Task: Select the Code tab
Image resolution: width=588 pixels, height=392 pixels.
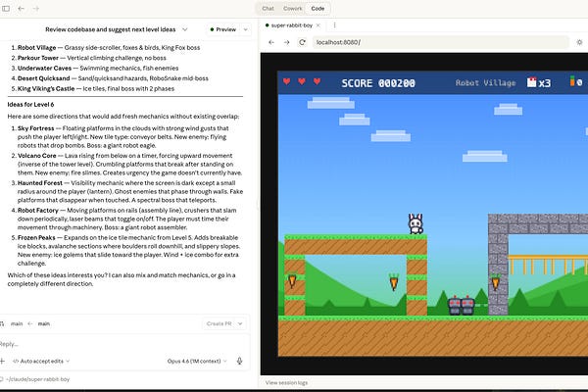Action: pyautogui.click(x=318, y=8)
